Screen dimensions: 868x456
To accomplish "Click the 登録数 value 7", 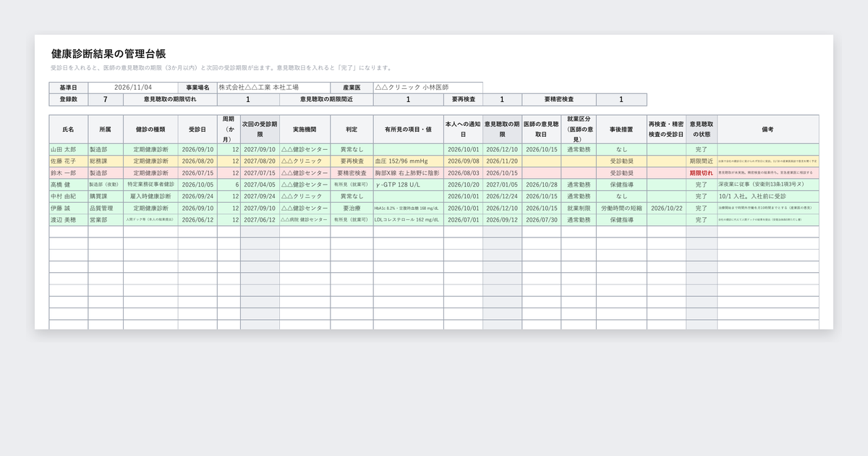I will coord(106,100).
